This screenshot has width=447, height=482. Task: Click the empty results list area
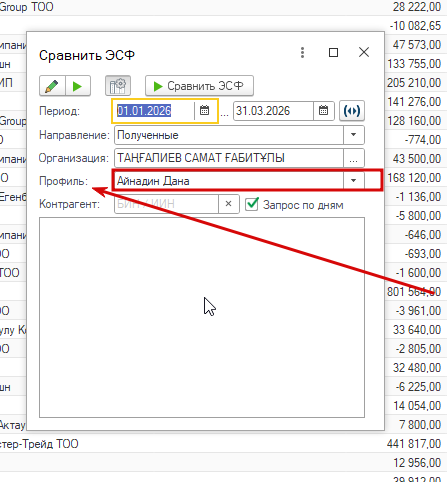(x=202, y=317)
